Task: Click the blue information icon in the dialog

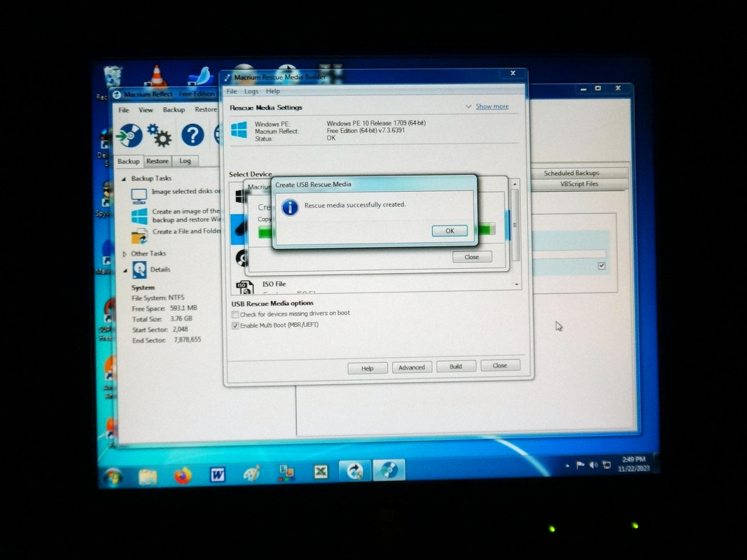Action: coord(290,208)
